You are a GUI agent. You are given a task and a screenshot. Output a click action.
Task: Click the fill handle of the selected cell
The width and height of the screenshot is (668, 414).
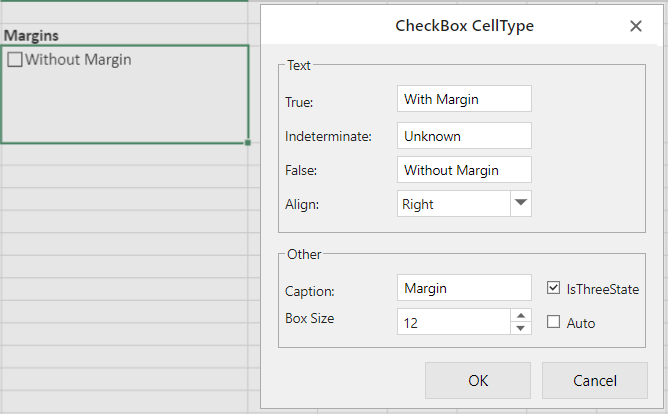click(247, 142)
